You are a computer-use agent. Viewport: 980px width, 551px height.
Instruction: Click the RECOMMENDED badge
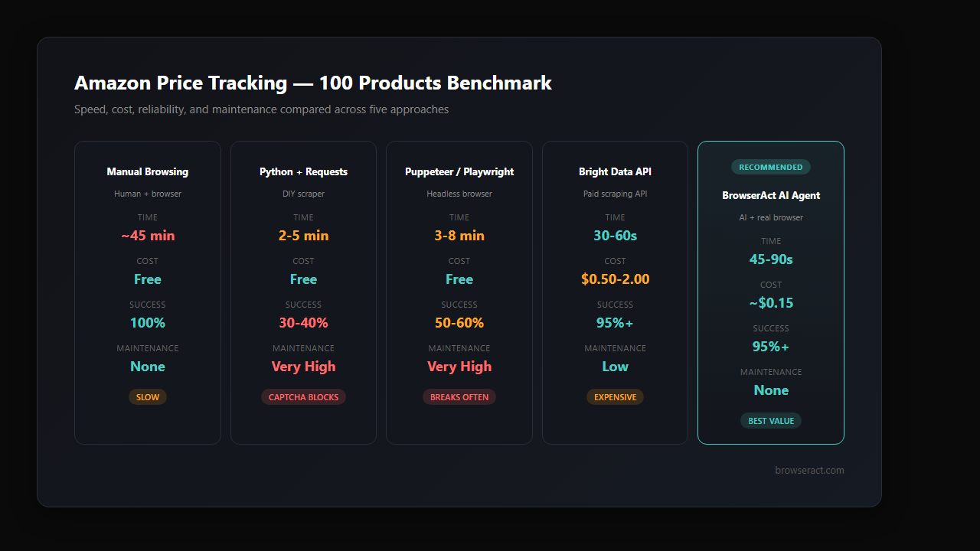pyautogui.click(x=771, y=167)
